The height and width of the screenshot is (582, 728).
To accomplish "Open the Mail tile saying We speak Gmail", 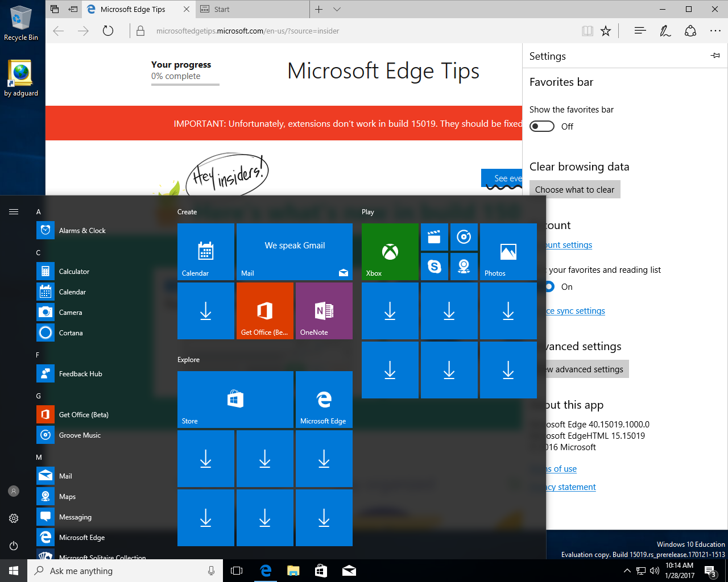I will click(295, 252).
